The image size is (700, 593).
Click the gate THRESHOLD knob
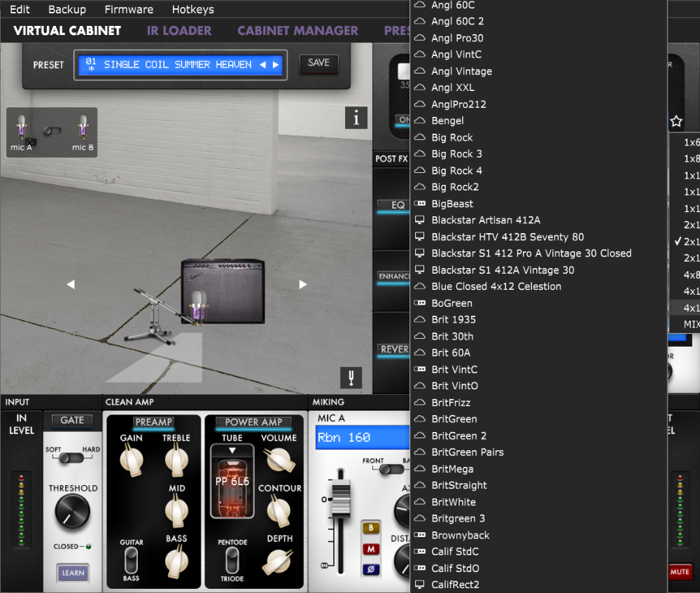point(72,512)
